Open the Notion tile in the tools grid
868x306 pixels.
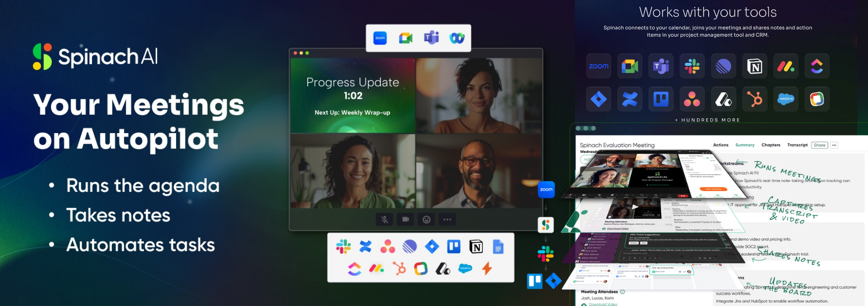(755, 66)
